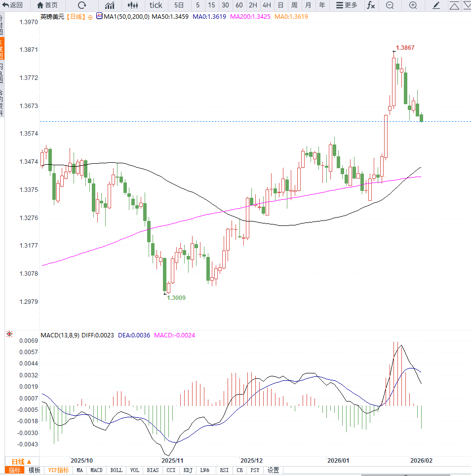Viewport: 471px width, 476px height.
Task: Click the 英镑美元 symbol title
Action: coord(52,17)
